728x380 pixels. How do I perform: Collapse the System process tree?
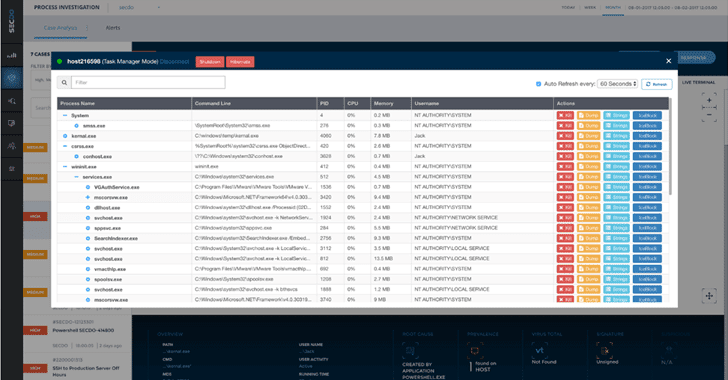65,116
